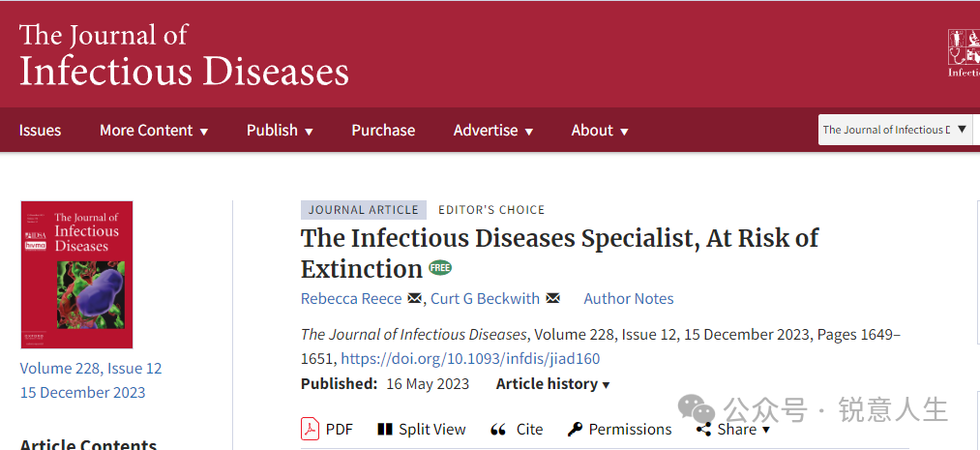The width and height of the screenshot is (980, 450).
Task: Click Rebecca Reece's email envelope icon
Action: point(414,298)
